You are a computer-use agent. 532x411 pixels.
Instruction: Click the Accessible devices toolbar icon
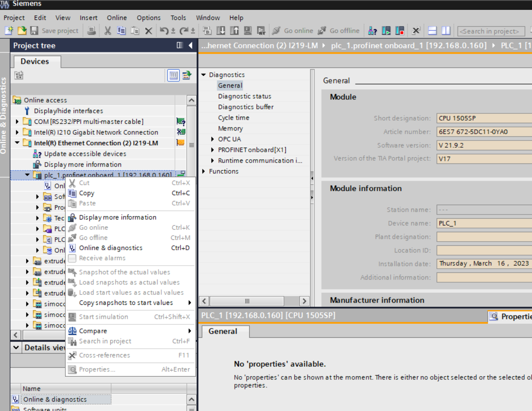click(372, 31)
